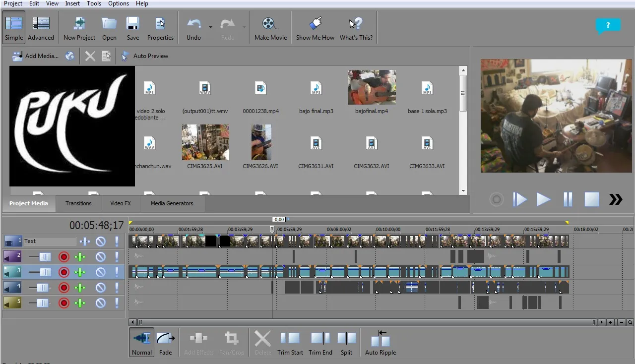Undo the last action
635x364 pixels.
(x=193, y=28)
